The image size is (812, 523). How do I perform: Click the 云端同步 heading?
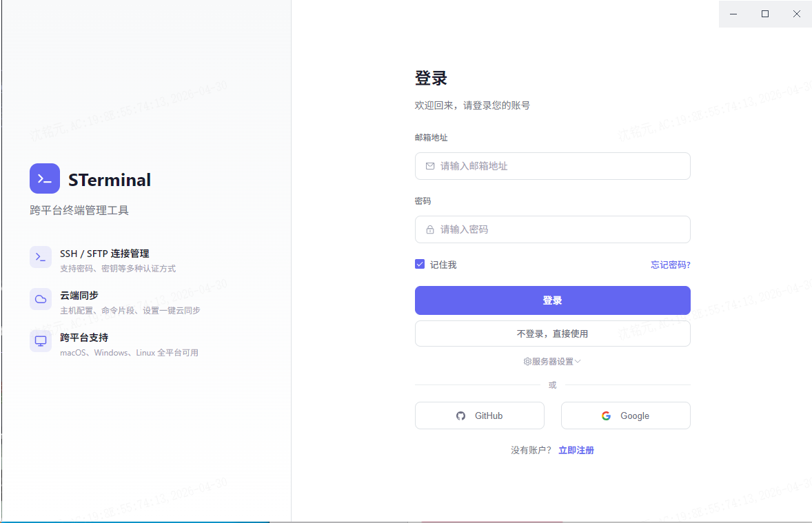coord(79,295)
